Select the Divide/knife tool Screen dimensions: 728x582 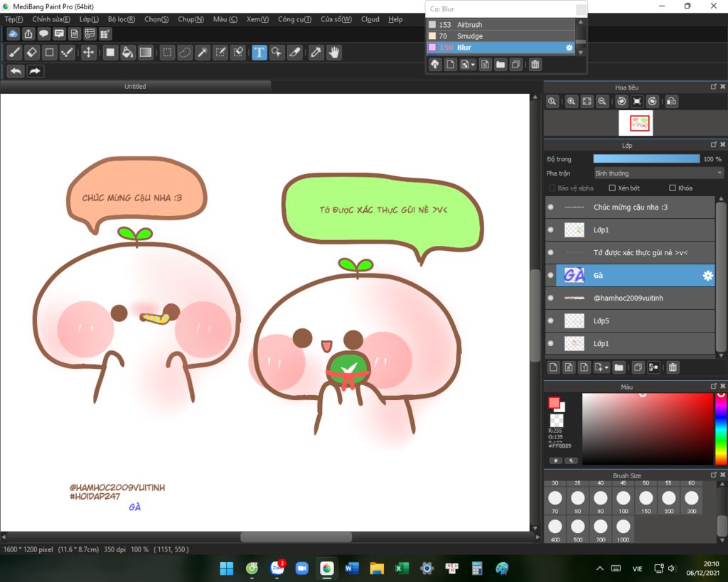(x=294, y=53)
